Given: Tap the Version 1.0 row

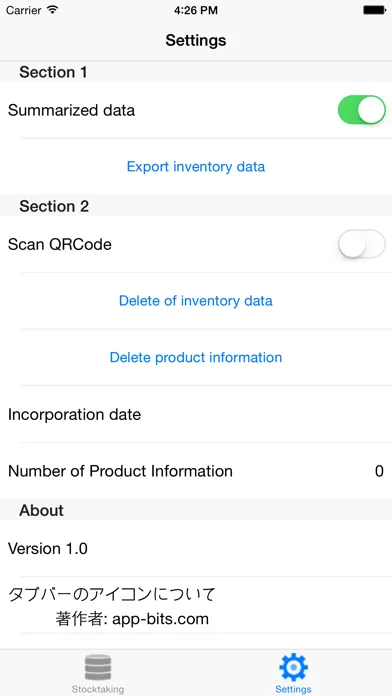Looking at the screenshot, I should [x=196, y=548].
